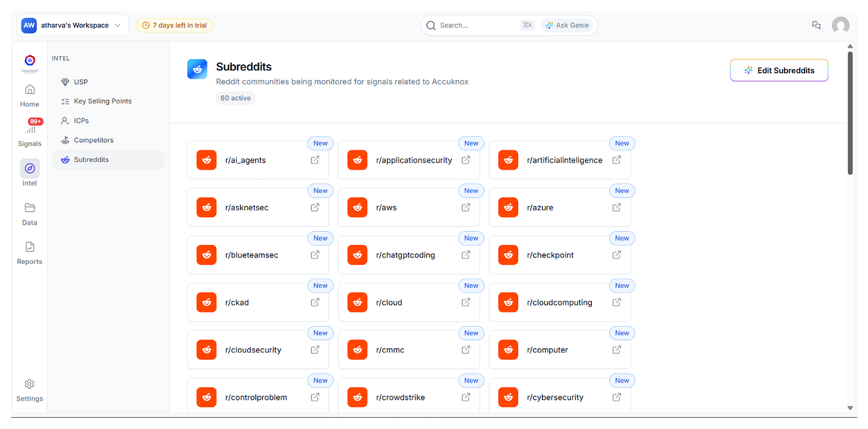Viewport: 868px width, 429px height.
Task: Click r/cybersecurity subreddit name
Action: point(556,397)
